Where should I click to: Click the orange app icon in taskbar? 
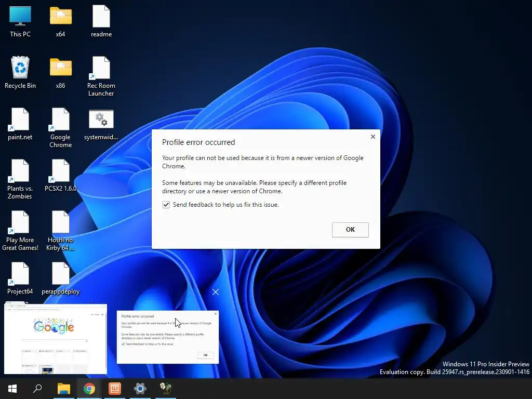tap(115, 389)
